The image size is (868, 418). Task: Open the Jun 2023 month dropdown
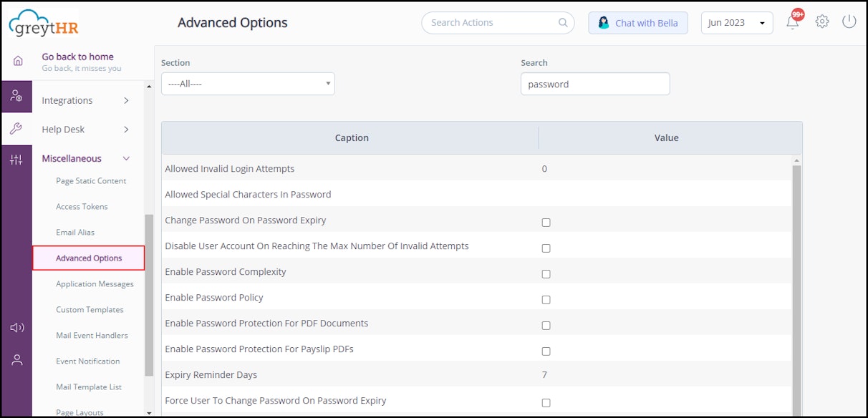(x=737, y=23)
